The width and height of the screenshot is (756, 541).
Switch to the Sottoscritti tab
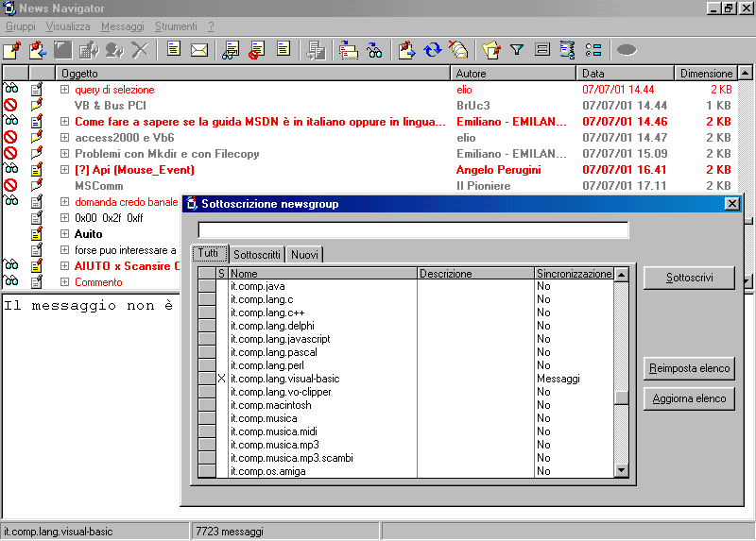[257, 255]
